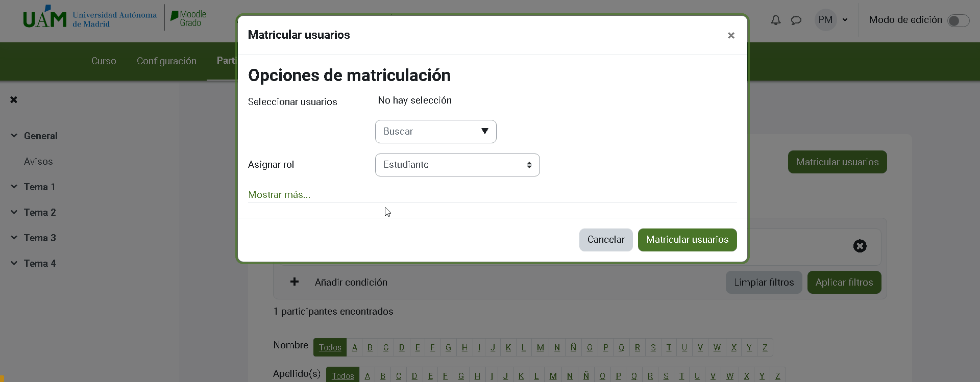Close the Matricular usuarios dialog

731,35
